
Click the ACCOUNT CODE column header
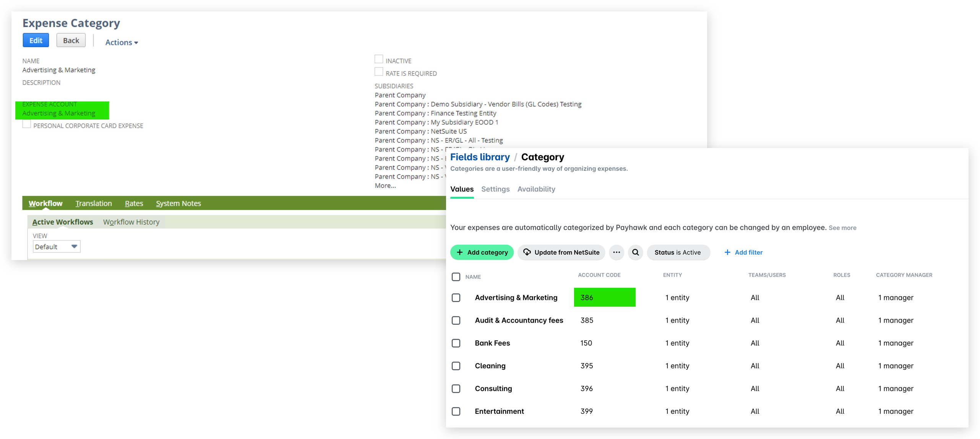599,275
